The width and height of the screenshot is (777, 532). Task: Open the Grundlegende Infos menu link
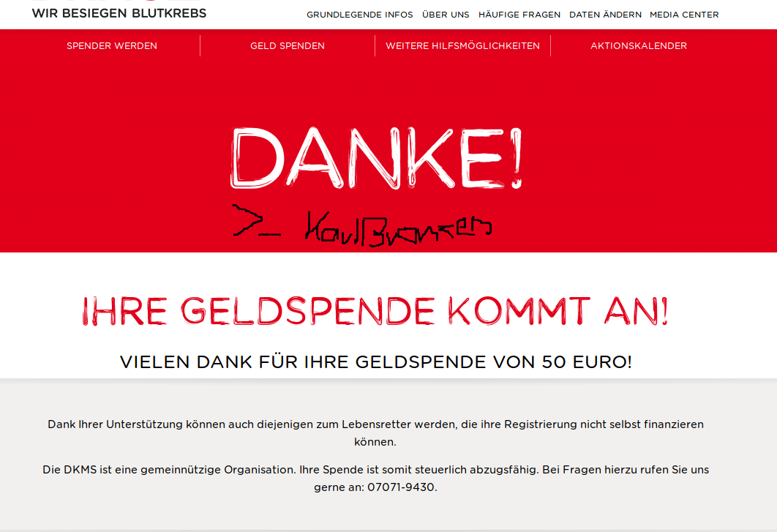point(360,15)
